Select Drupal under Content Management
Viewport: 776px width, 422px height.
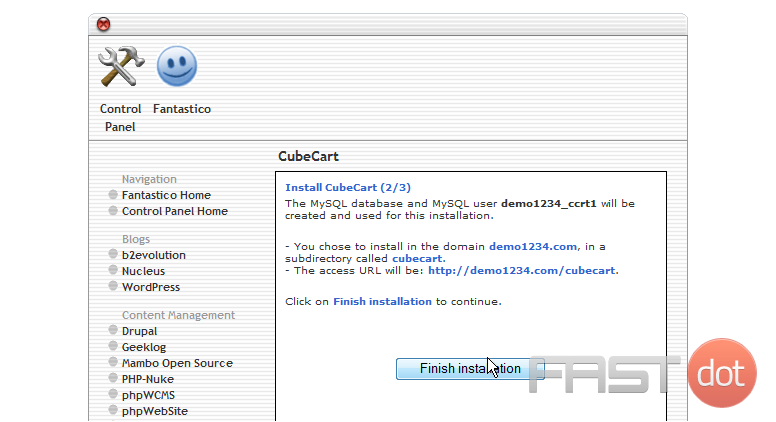click(140, 331)
